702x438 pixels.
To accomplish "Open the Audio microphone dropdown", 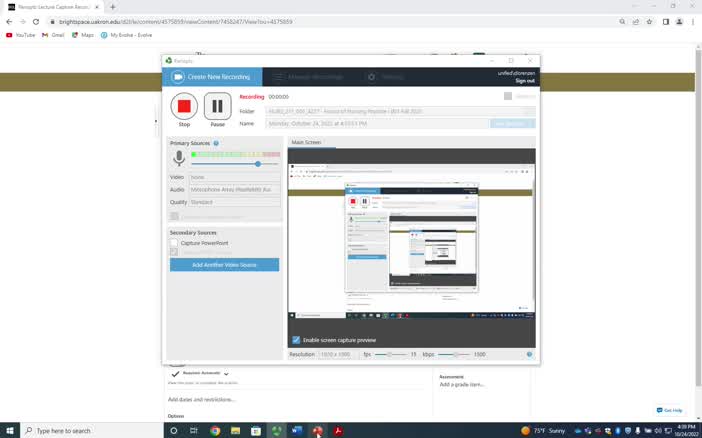I will pyautogui.click(x=235, y=190).
